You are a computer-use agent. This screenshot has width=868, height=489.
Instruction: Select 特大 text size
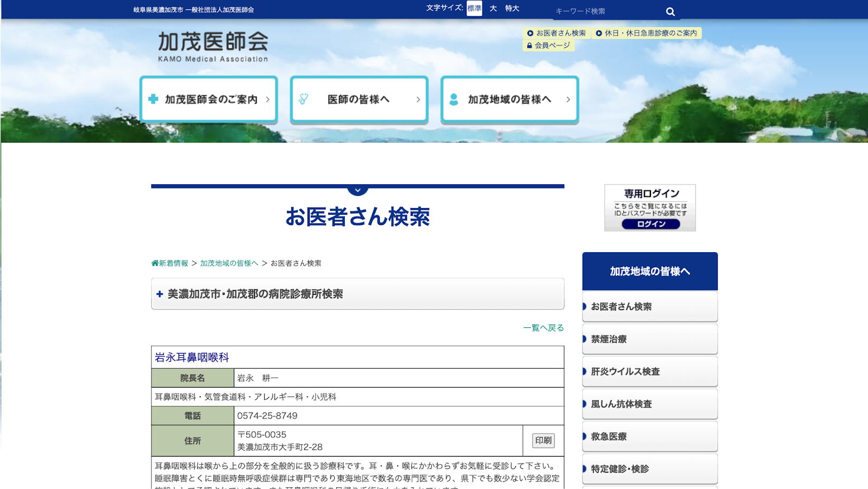tap(512, 8)
